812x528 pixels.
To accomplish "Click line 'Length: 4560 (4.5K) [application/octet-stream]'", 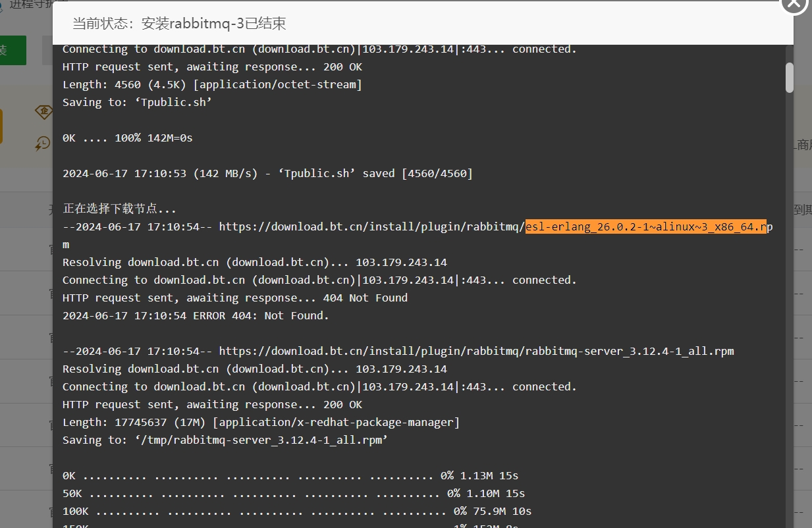I will point(212,84).
